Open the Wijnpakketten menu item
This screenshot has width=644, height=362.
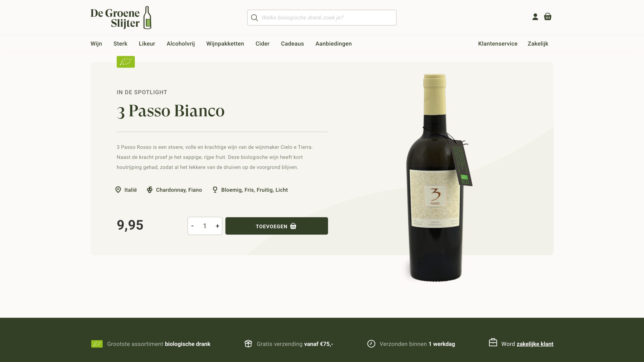(225, 44)
